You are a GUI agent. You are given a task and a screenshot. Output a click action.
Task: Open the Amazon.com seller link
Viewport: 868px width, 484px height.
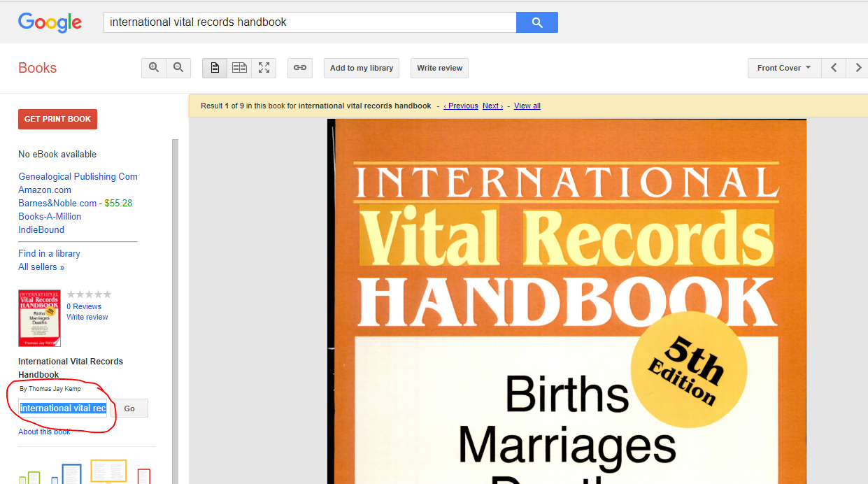[x=45, y=190]
